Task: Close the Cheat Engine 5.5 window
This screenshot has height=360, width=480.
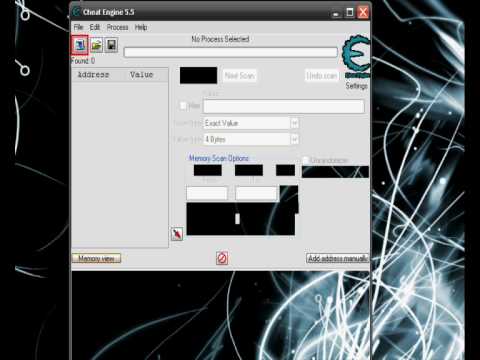Action: [363, 13]
